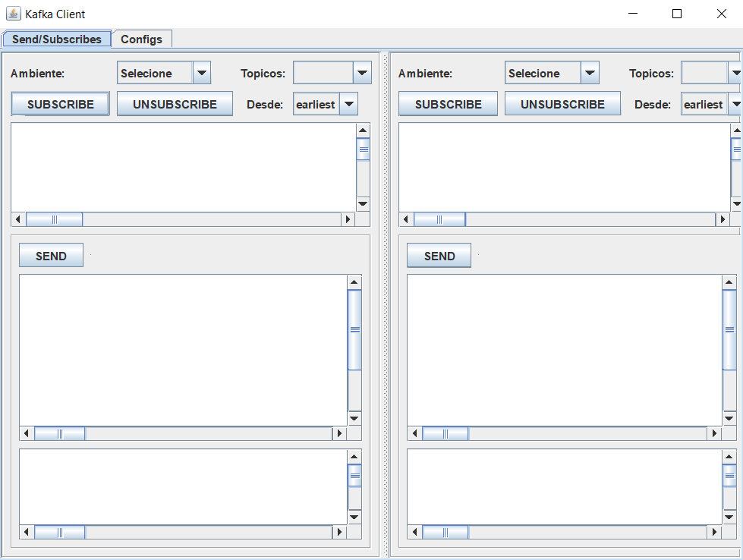Click the left send area vertical scrollbar thumb
Viewport: 743px width, 560px height.
click(x=354, y=330)
